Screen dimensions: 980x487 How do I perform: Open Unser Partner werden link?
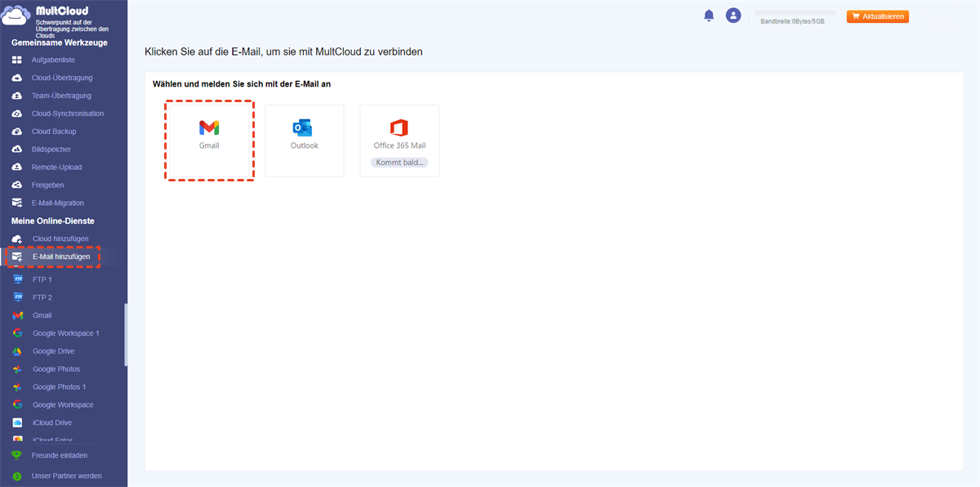click(66, 476)
